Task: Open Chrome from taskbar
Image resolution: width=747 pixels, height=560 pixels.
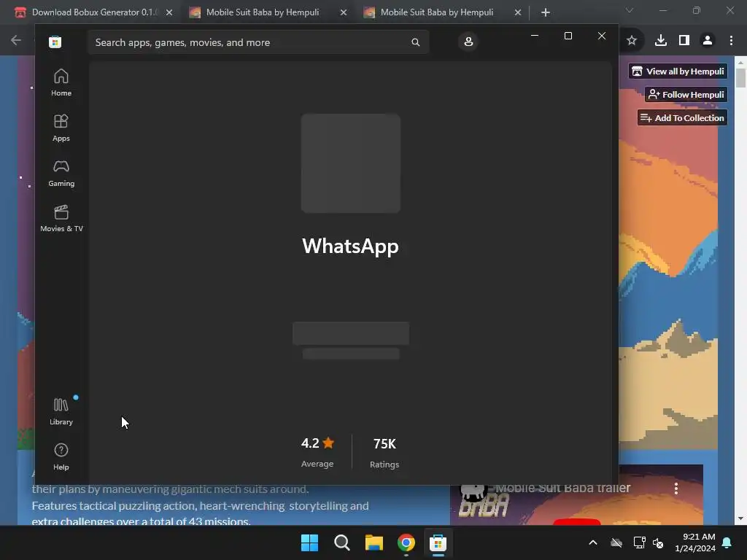Action: coord(406,542)
